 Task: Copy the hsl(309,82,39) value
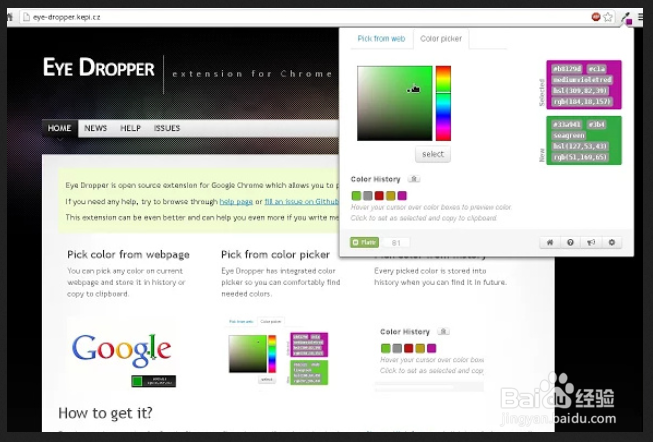(580, 91)
